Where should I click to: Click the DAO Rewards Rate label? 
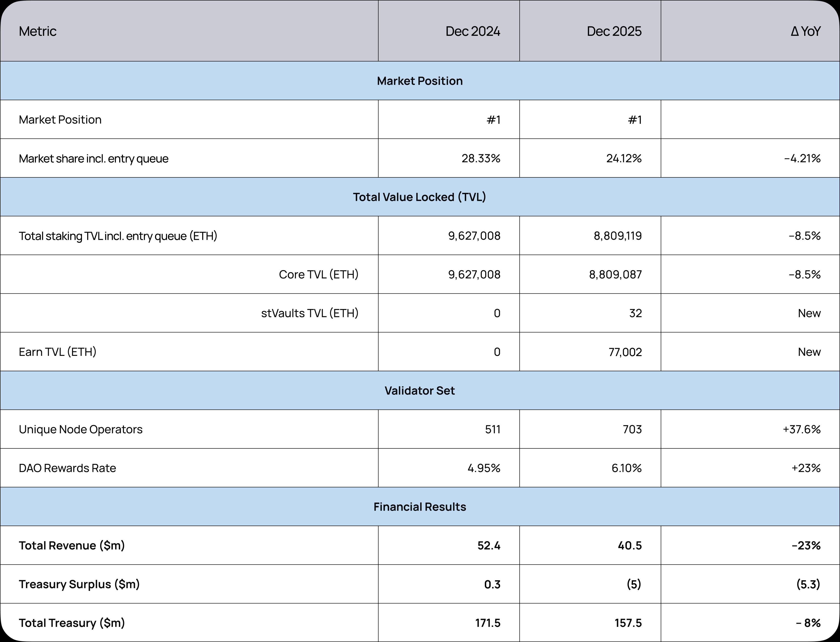coord(67,468)
